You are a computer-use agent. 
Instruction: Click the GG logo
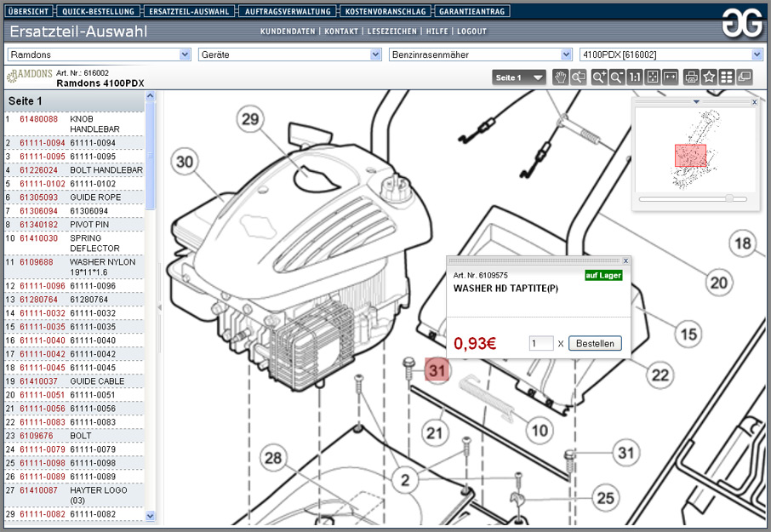[x=742, y=23]
